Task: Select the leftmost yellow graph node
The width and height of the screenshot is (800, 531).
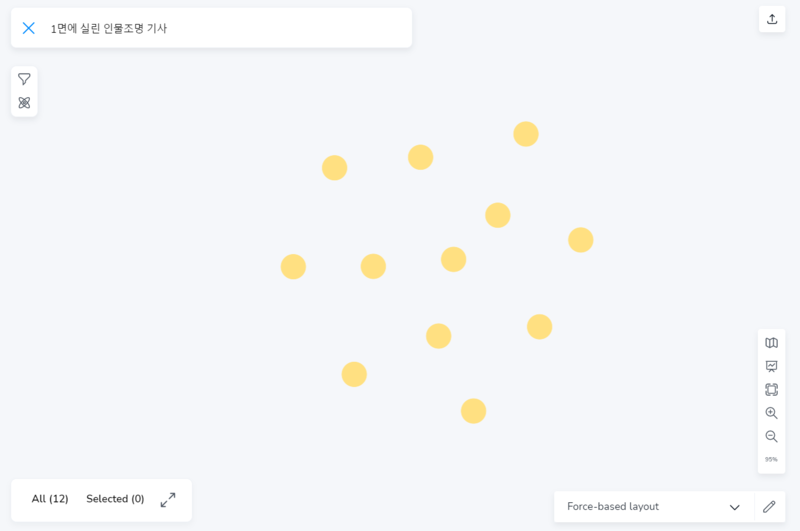Action: pyautogui.click(x=293, y=267)
